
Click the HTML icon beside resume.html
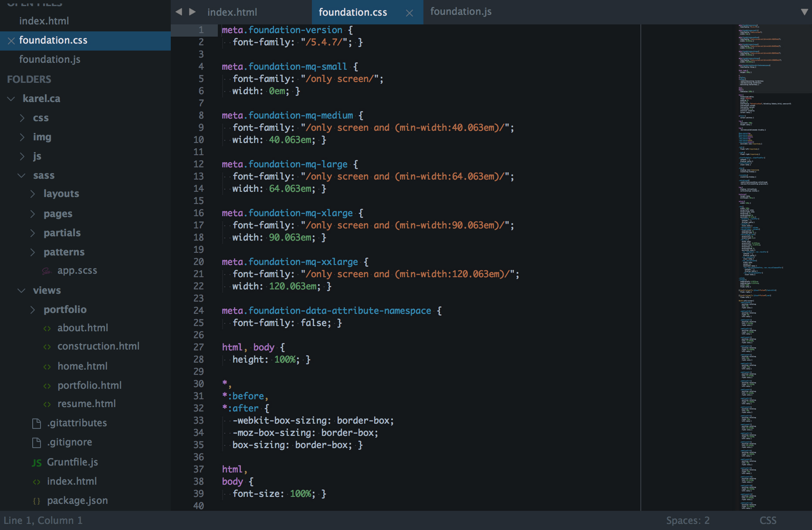pos(47,404)
